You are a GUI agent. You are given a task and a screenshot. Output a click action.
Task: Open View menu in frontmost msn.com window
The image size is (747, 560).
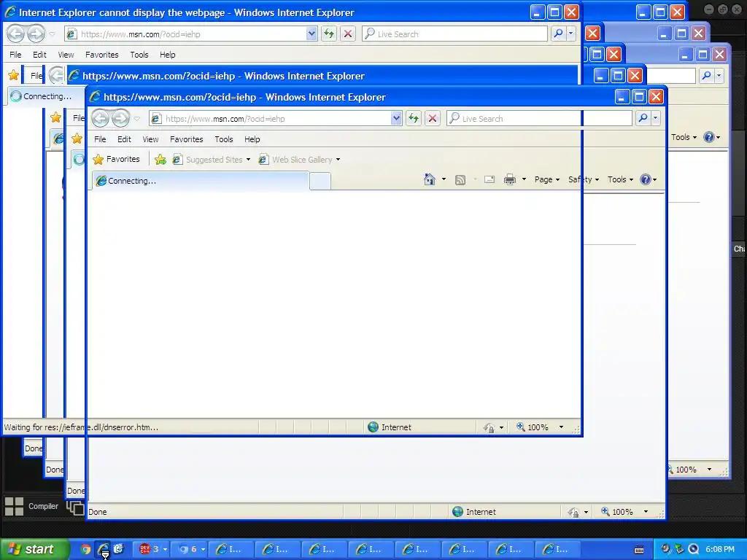150,139
